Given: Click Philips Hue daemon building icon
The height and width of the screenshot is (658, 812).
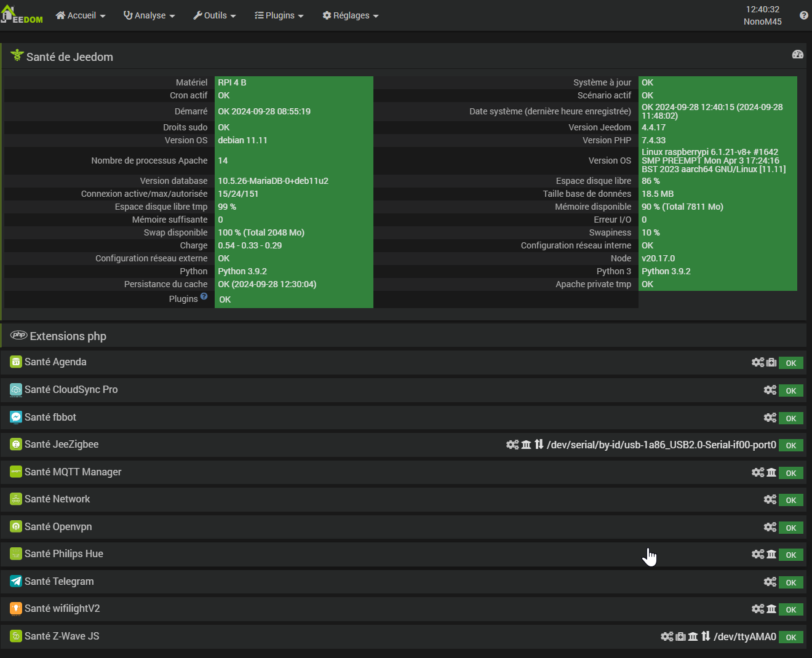Looking at the screenshot, I should coord(771,555).
